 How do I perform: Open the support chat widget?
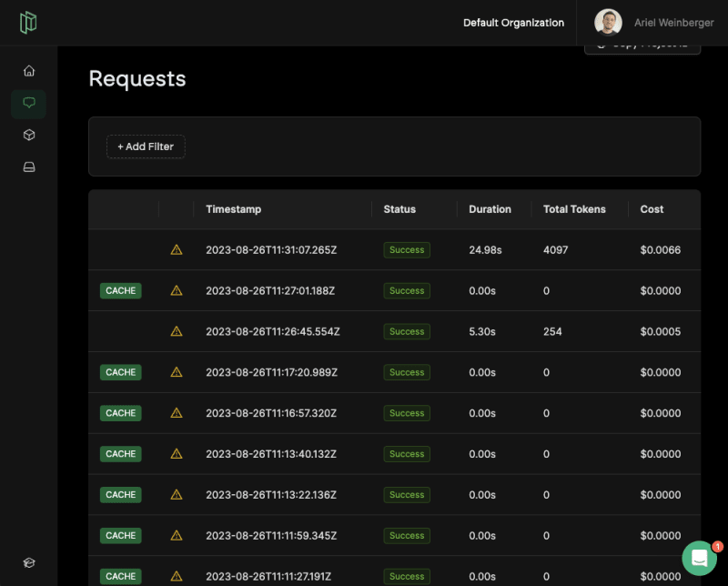(699, 558)
